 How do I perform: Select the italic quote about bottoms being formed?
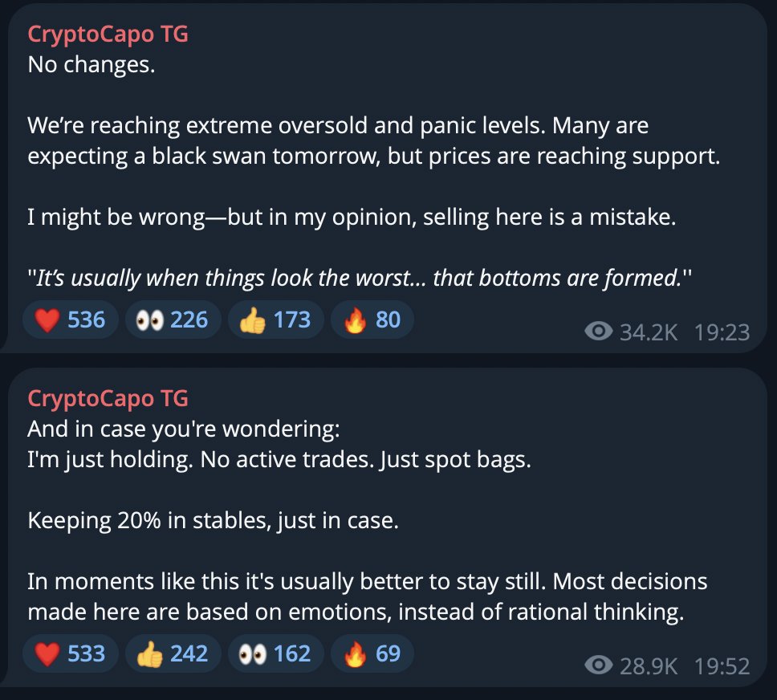pyautogui.click(x=360, y=278)
